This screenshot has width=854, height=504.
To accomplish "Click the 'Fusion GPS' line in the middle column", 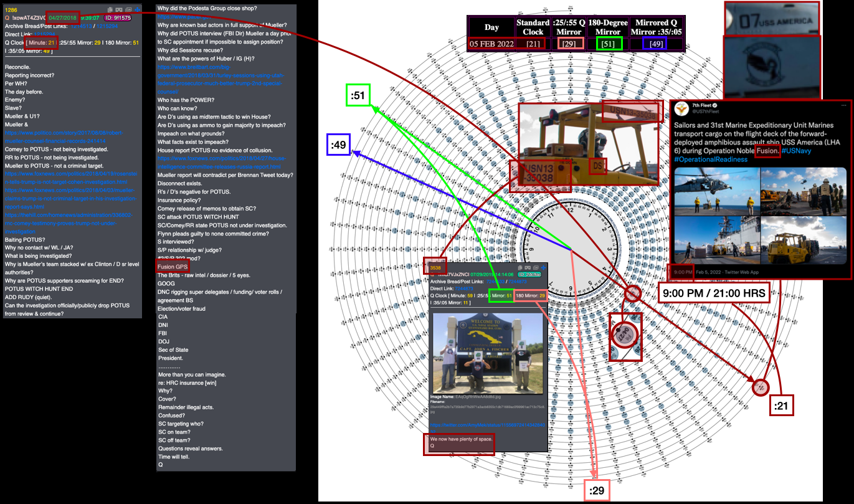I will pyautogui.click(x=172, y=267).
